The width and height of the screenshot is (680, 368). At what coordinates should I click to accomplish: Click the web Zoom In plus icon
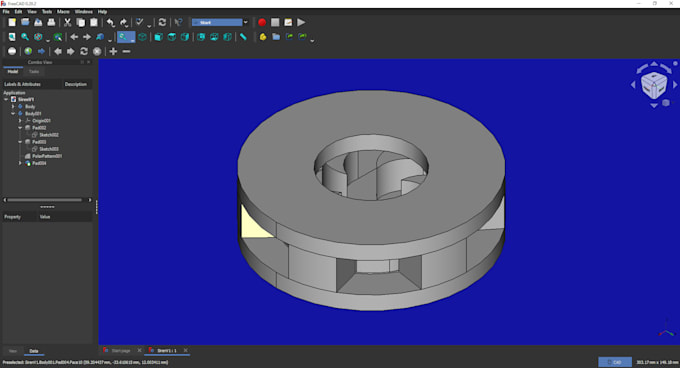[x=113, y=51]
